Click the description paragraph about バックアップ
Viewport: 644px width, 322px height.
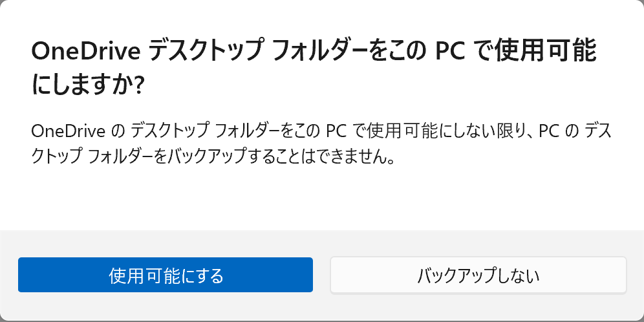(x=321, y=145)
